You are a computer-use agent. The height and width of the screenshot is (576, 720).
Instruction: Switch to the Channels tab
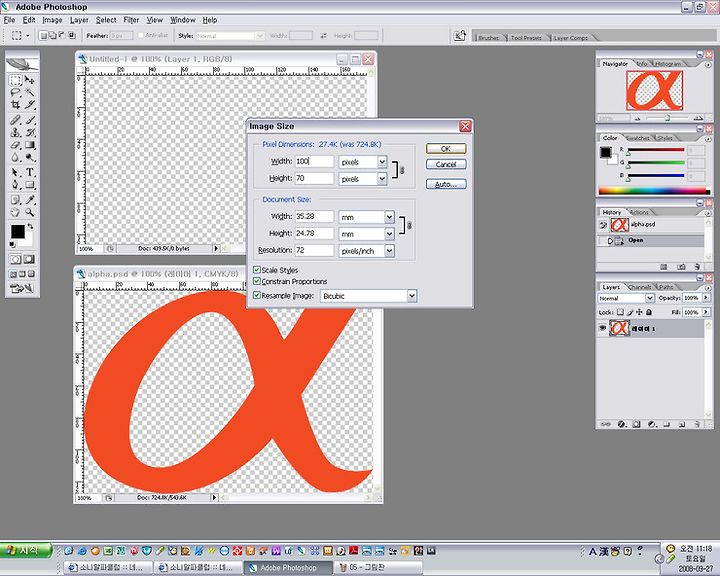tap(639, 287)
